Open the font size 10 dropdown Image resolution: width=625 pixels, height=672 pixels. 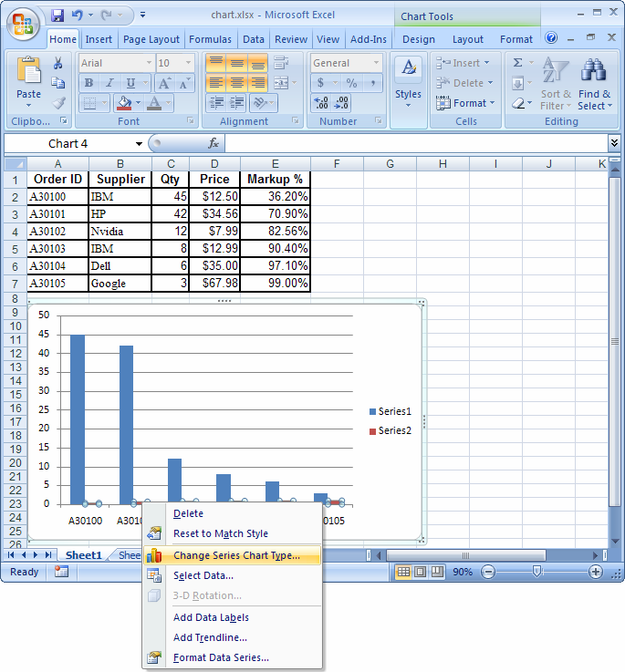click(188, 63)
